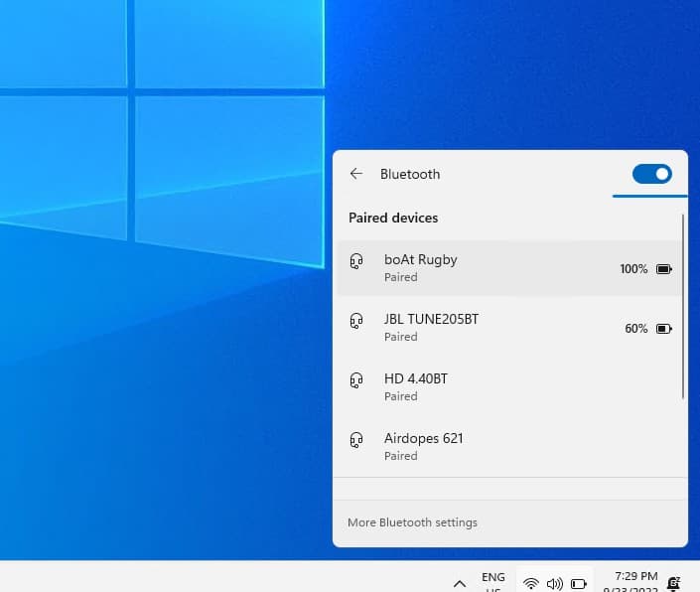Click the Wi-Fi icon in system tray
This screenshot has width=700, height=592.
pos(531,583)
